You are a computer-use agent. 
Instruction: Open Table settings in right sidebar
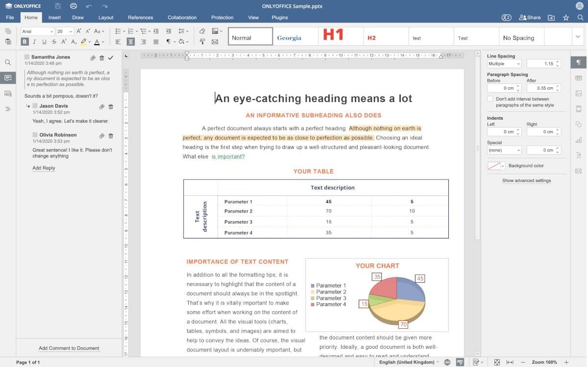click(579, 78)
